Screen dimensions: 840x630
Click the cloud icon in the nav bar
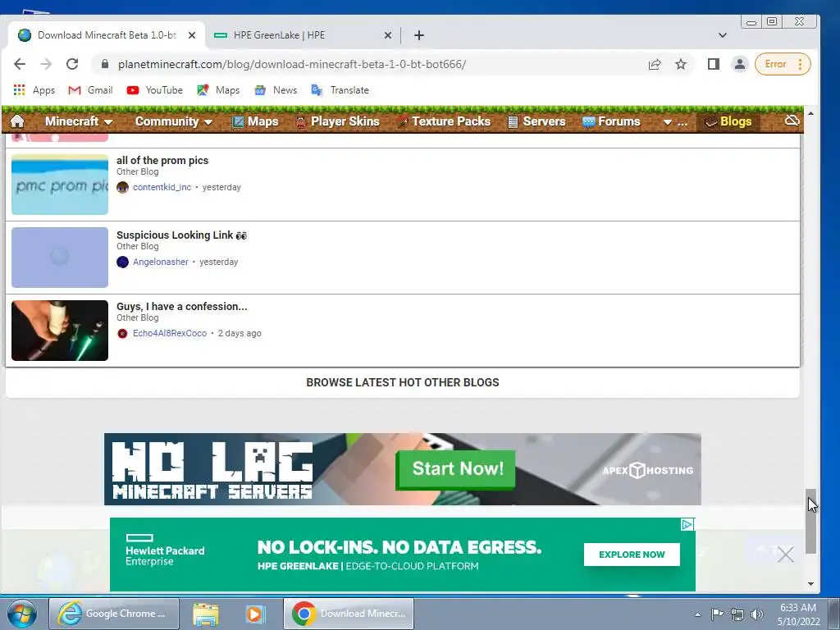[x=792, y=121]
